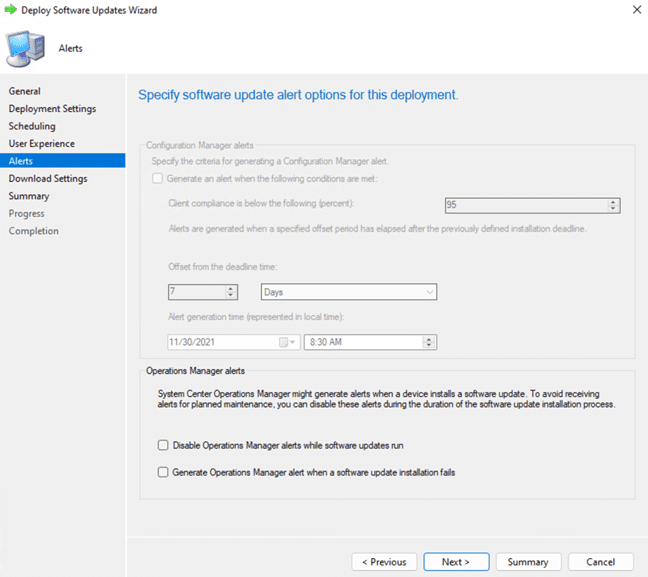
Task: Click the offset deadline number spinner
Action: pyautogui.click(x=231, y=292)
